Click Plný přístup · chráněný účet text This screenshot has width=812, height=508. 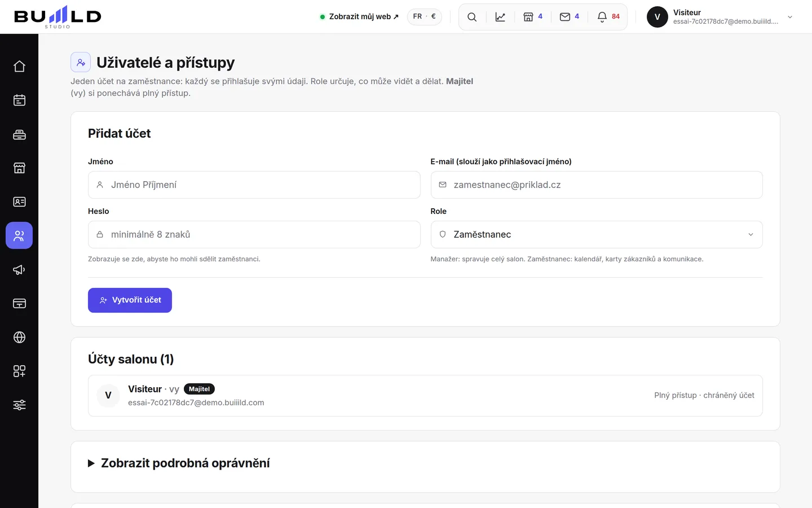pos(704,395)
